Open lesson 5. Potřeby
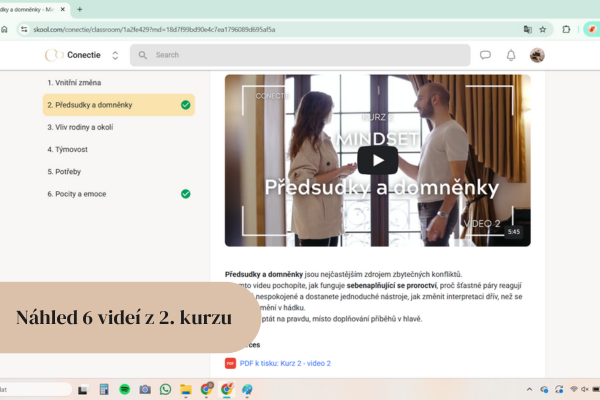Screen dimensions: 600x400 [x=67, y=171]
